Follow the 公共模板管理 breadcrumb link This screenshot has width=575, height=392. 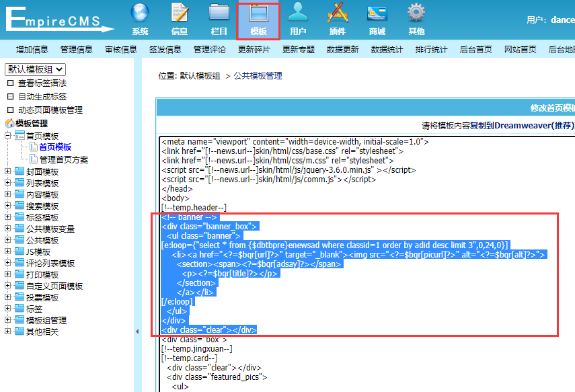[258, 76]
